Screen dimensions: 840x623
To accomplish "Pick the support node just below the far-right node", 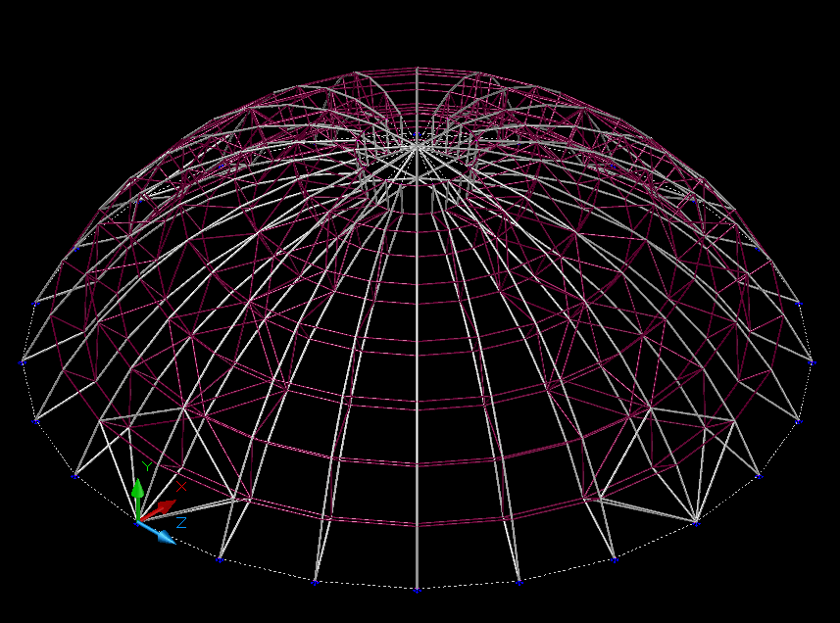I will pos(798,422).
